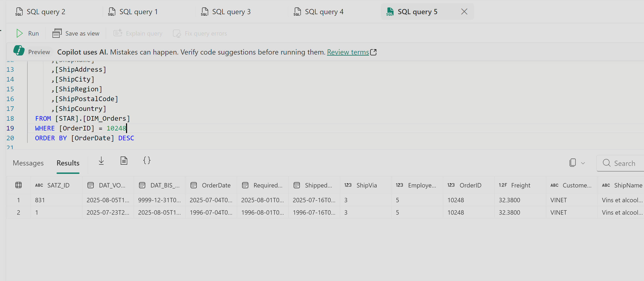
Task: Download the query results
Action: [x=101, y=161]
